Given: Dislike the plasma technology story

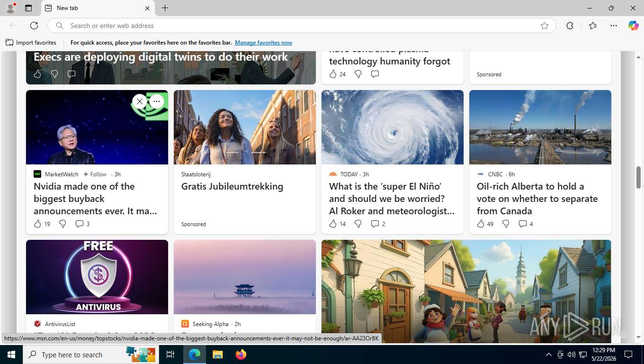Looking at the screenshot, I should (x=358, y=74).
